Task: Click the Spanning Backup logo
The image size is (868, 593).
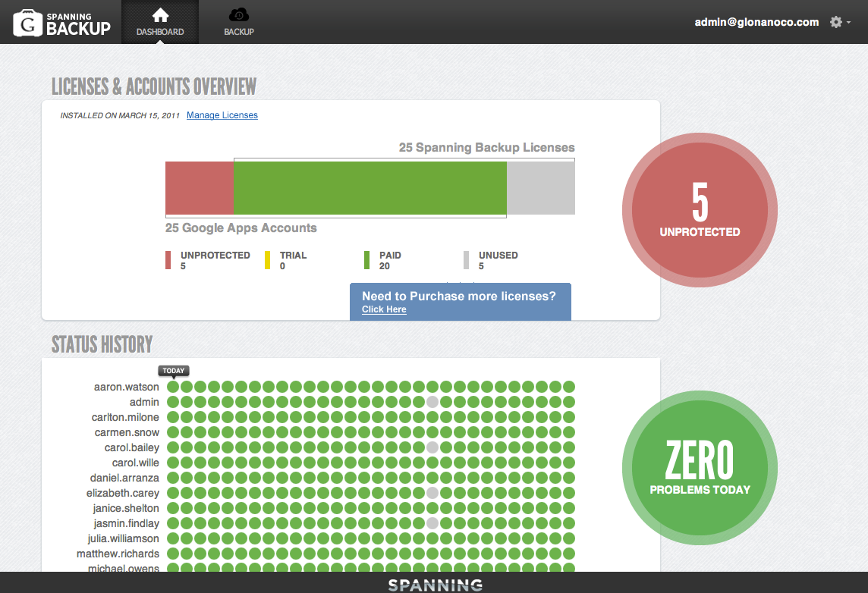Action: (x=61, y=23)
